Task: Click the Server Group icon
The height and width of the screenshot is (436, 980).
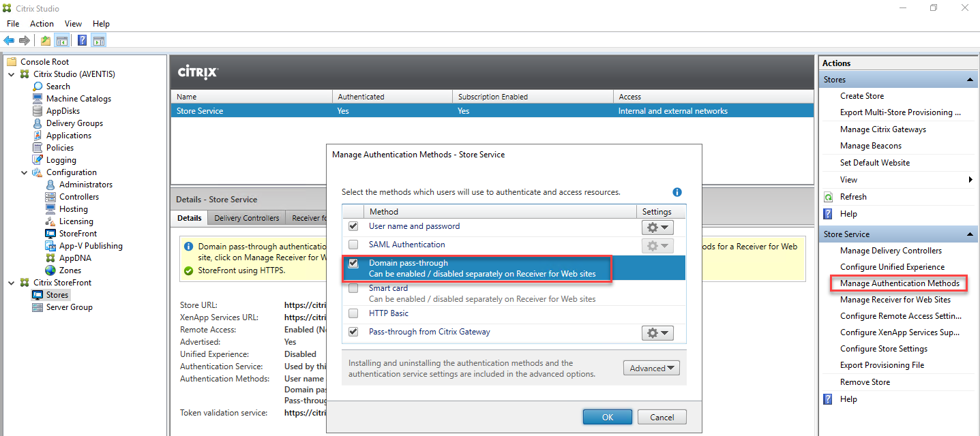Action: tap(38, 307)
